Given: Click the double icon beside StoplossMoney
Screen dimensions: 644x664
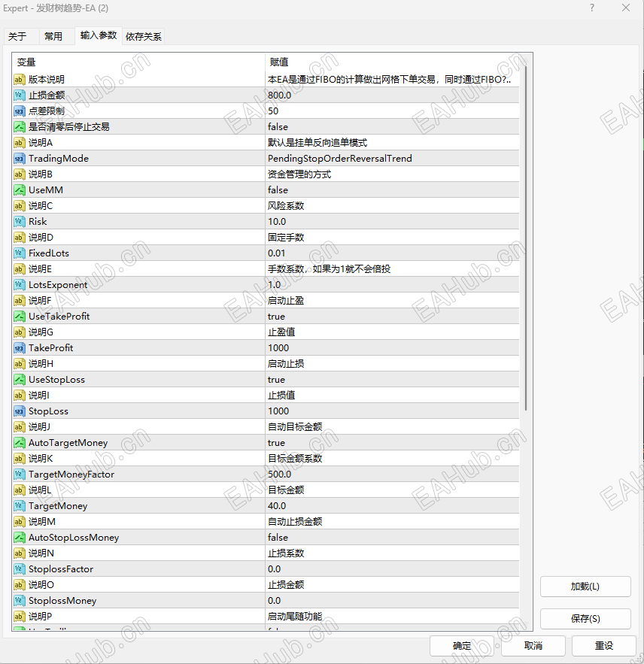Looking at the screenshot, I should tap(19, 601).
